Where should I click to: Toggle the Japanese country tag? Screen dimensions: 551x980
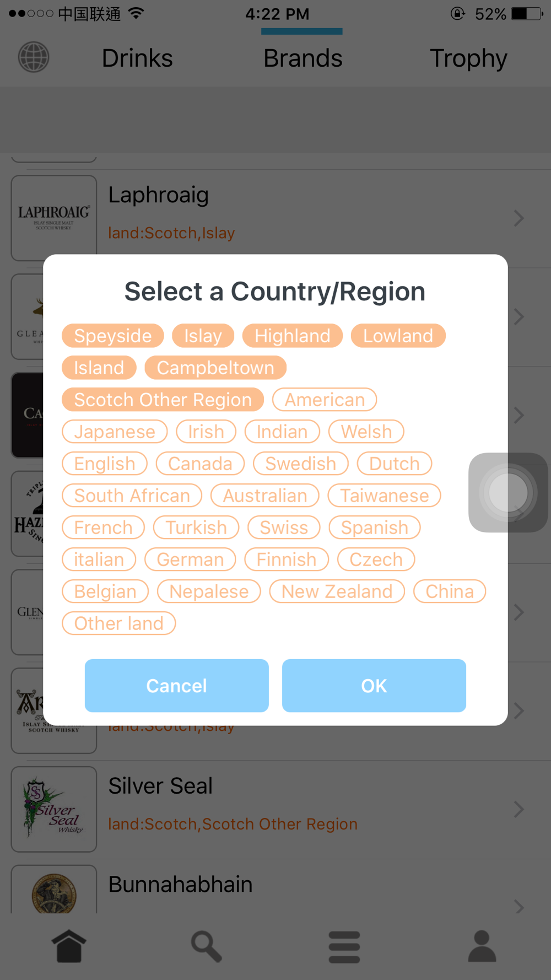[x=115, y=432]
